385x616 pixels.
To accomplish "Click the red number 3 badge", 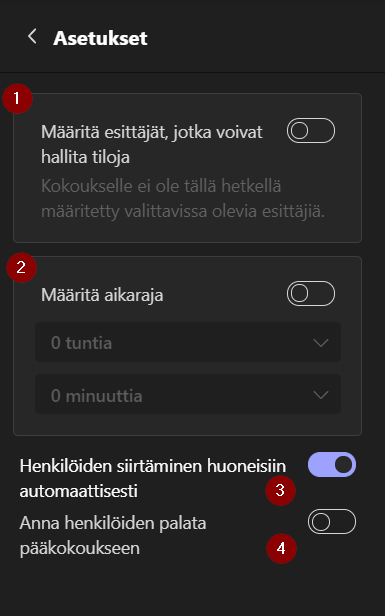I will 280,490.
